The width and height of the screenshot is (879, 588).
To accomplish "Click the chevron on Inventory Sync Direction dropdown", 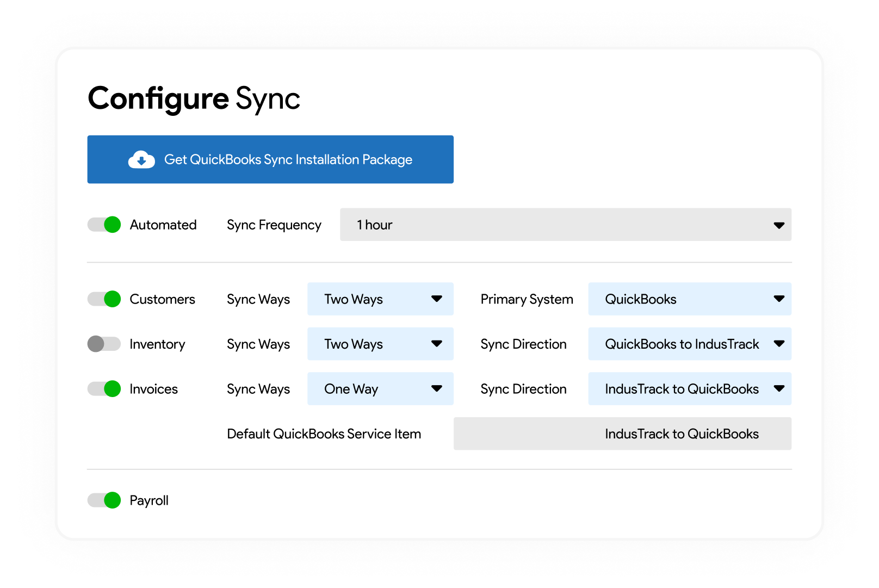I will [x=780, y=344].
